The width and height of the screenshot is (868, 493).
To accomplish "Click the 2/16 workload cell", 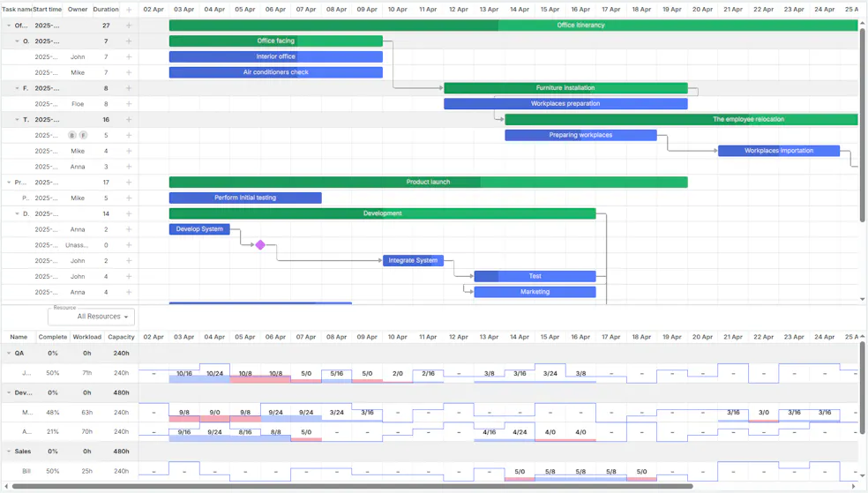I will click(428, 373).
